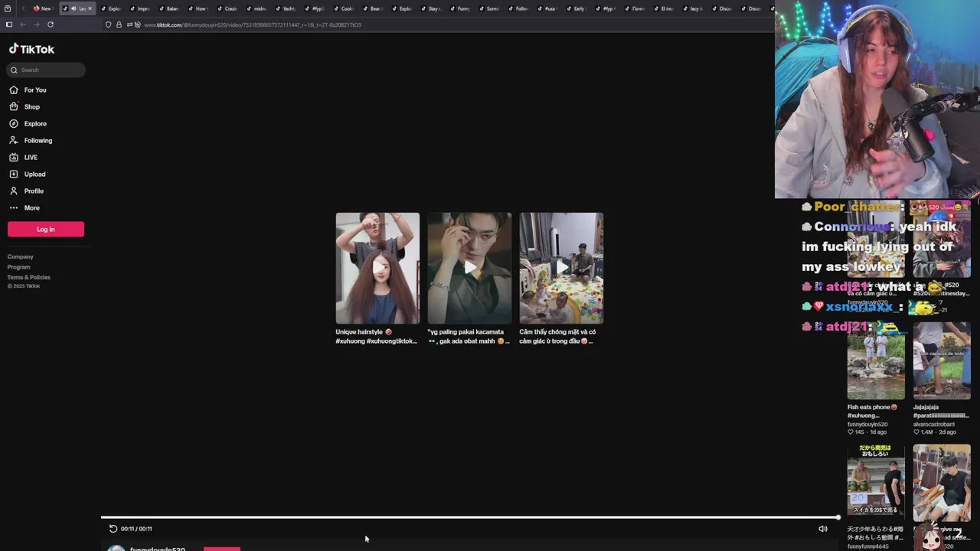Switch to the 'Yacht' browser tab
Image resolution: width=980 pixels, height=551 pixels.
286,8
